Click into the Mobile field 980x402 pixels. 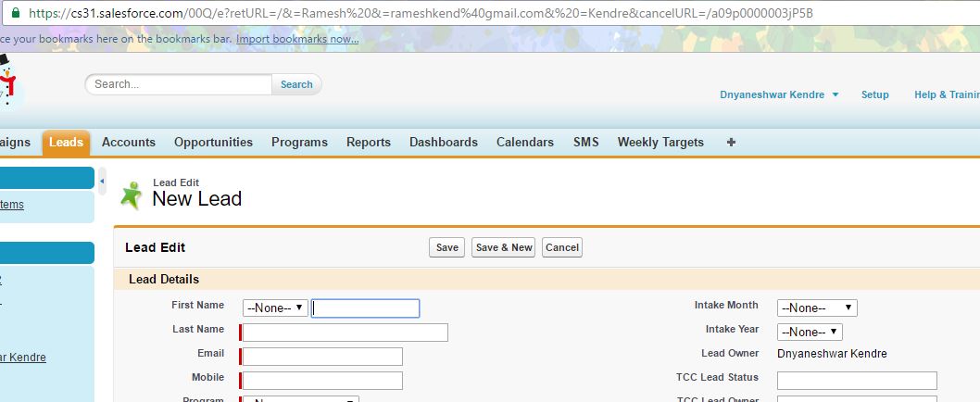(322, 380)
